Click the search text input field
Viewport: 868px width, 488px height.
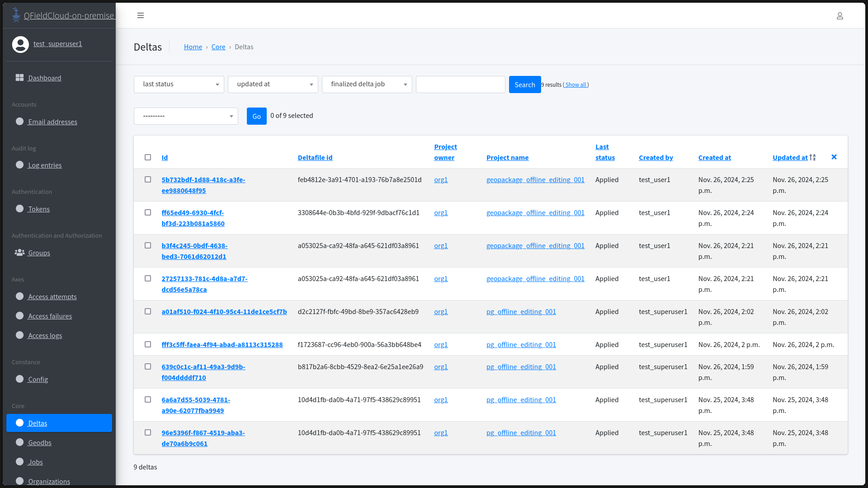(460, 84)
